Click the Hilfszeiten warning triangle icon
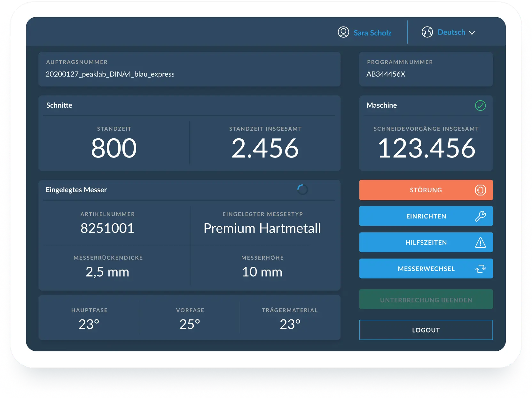The height and width of the screenshot is (398, 532). [x=480, y=242]
